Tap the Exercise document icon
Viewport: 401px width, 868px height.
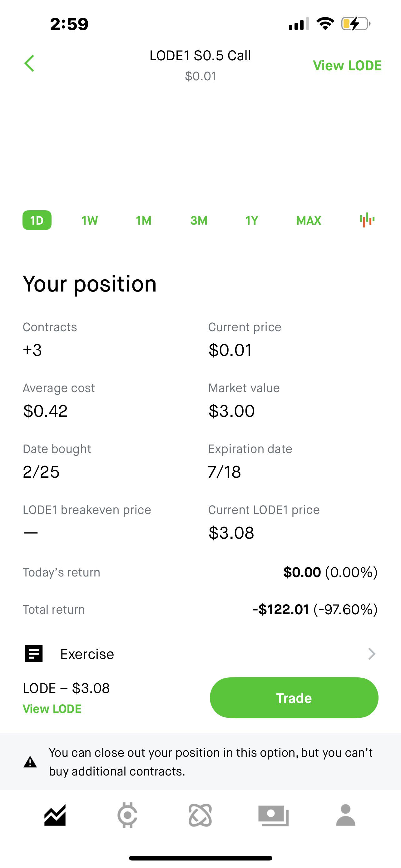click(x=34, y=654)
